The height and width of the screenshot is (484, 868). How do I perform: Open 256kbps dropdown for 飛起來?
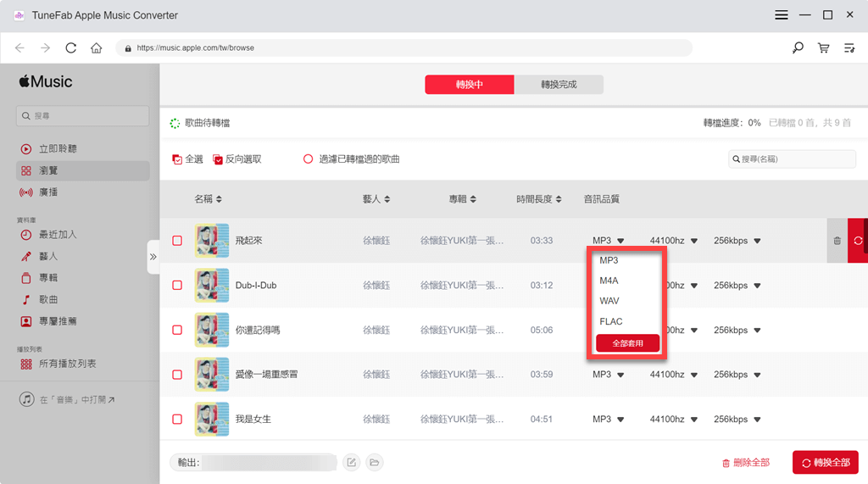click(737, 241)
